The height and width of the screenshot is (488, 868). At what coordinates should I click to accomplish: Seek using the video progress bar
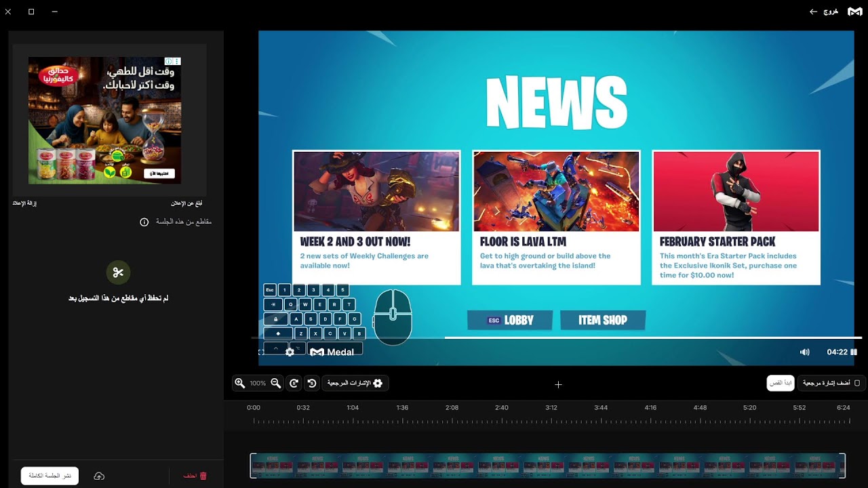556,338
